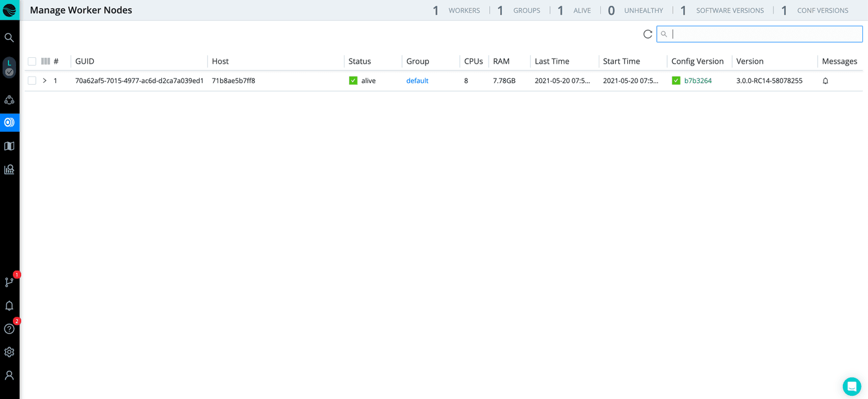Open the monitoring chart icon in sidebar
This screenshot has width=868, height=399.
point(10,170)
